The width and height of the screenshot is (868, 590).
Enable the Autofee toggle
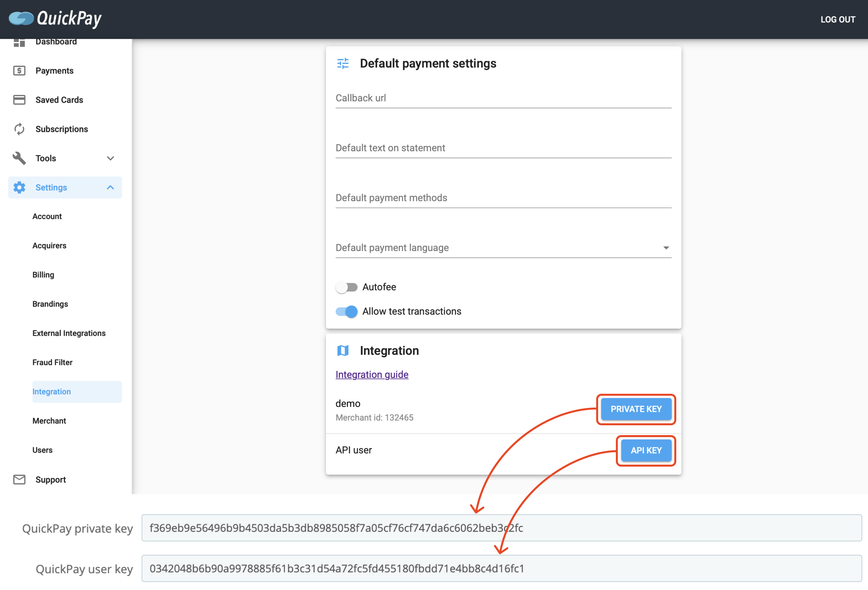click(346, 287)
